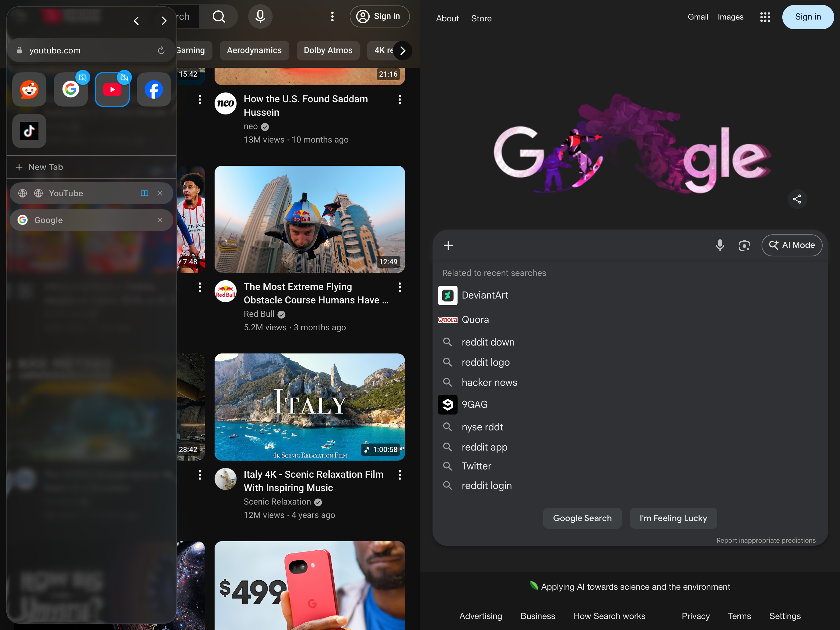Open the Google apps grid launcher

[x=765, y=17]
